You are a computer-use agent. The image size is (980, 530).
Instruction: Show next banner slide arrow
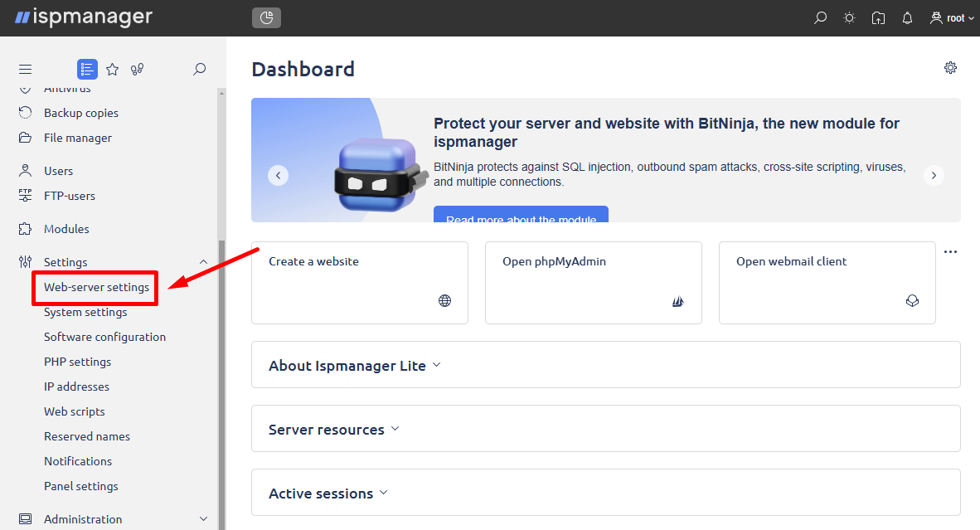[934, 176]
